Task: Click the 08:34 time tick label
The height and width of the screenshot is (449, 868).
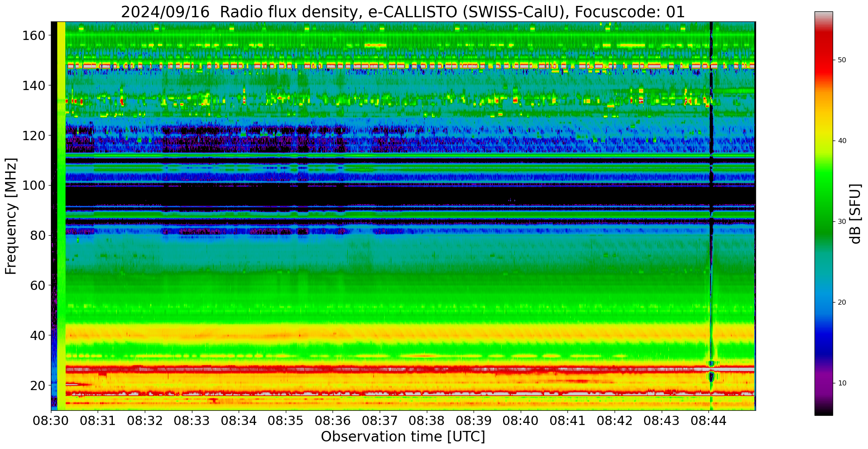Action: 239,420
